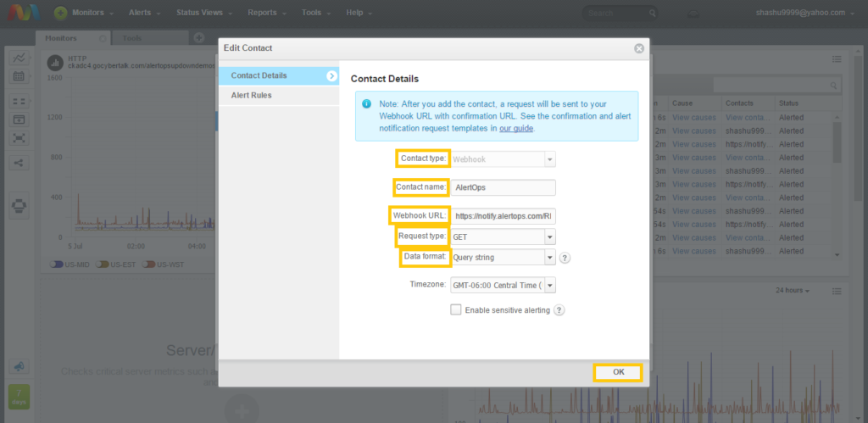Open help icon beside Enable sensitive alerting
This screenshot has width=868, height=423.
point(559,310)
